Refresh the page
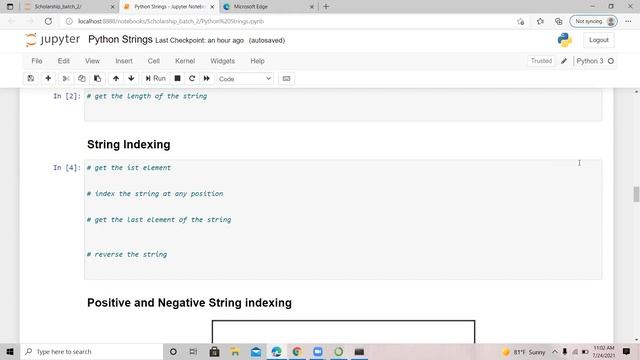Screen dimensions: 640x360 [x=48, y=21]
